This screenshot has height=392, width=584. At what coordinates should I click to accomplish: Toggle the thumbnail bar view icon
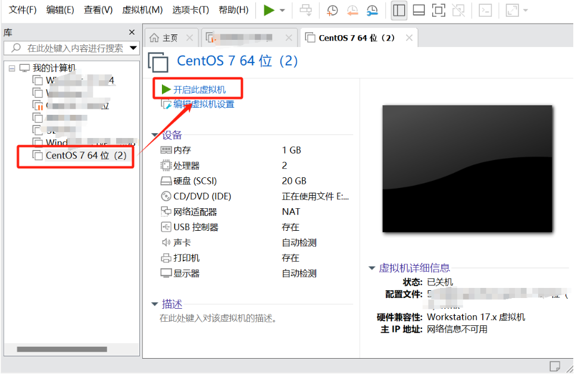coord(419,11)
